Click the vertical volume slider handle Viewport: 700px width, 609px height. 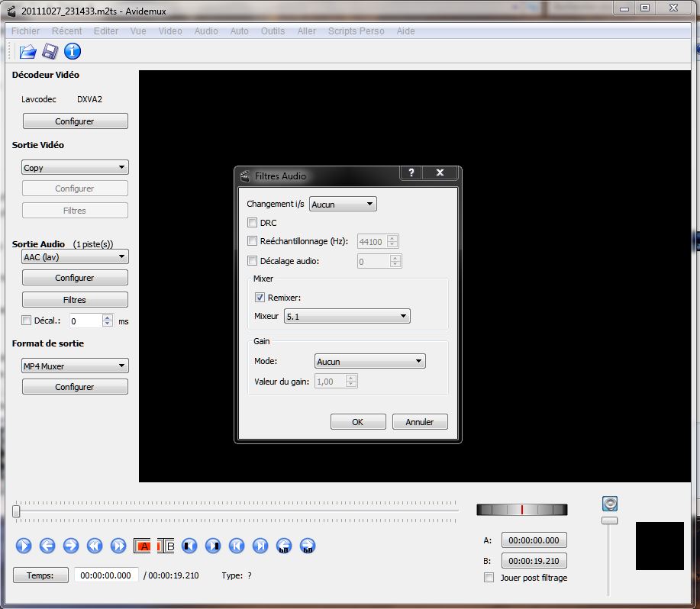609,520
